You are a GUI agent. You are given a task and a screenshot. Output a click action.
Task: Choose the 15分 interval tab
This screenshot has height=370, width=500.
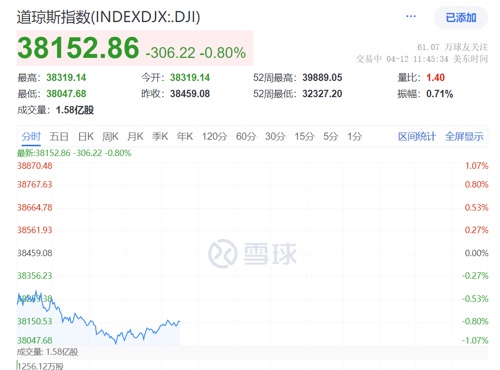[304, 136]
